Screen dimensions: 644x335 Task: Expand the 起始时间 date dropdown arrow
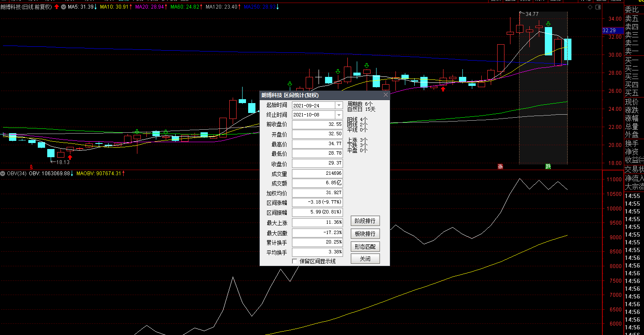(x=339, y=105)
